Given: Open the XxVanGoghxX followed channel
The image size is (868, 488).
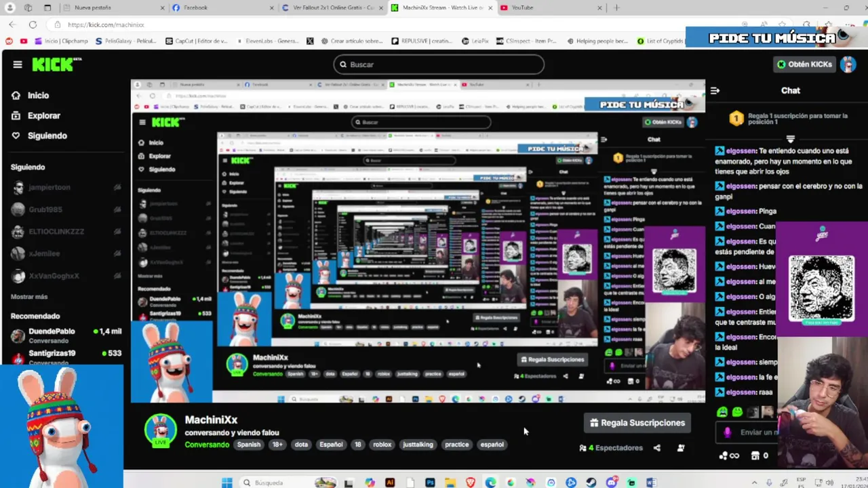Looking at the screenshot, I should 65,276.
